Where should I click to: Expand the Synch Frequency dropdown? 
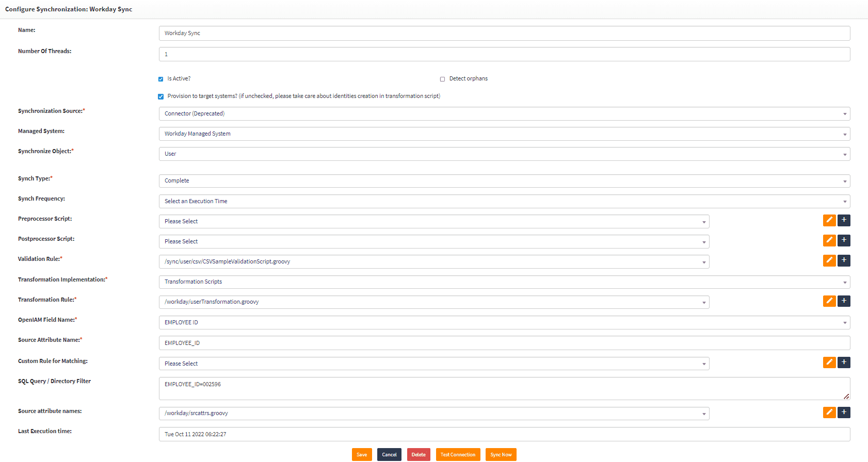click(x=504, y=202)
